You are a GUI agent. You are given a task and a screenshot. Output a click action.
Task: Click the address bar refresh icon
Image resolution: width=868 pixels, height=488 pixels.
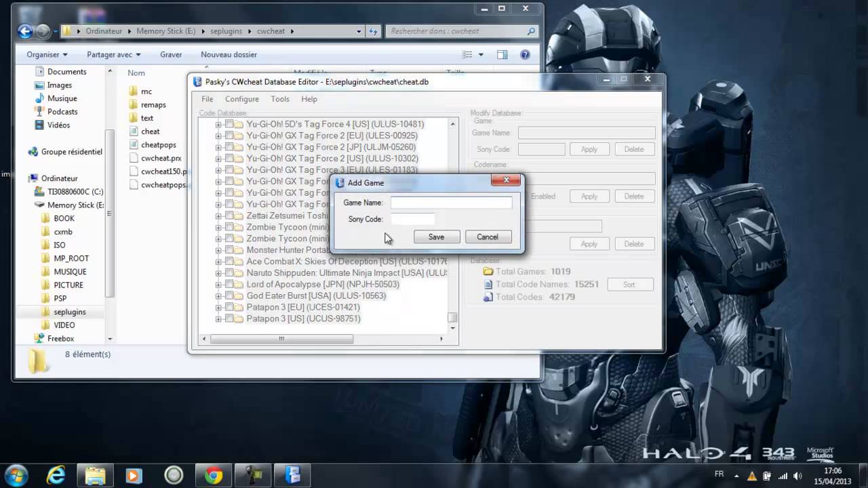pos(373,31)
